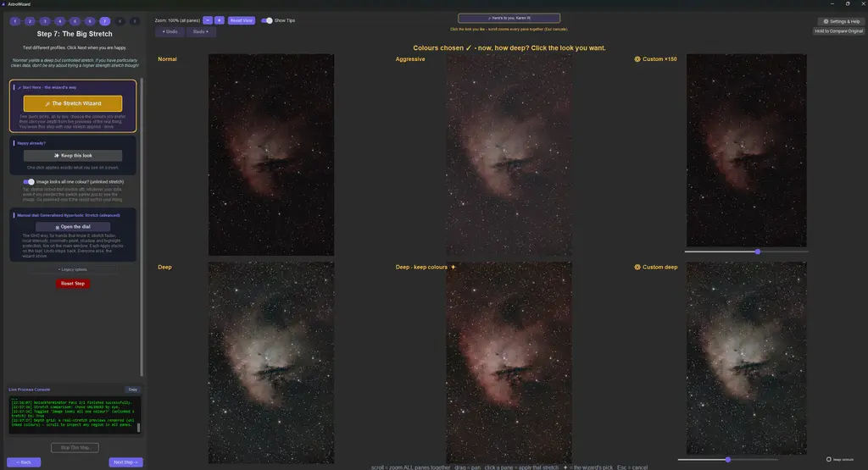The width and height of the screenshot is (868, 470).
Task: Click the 'Live Process Console' title
Action: tap(30, 390)
